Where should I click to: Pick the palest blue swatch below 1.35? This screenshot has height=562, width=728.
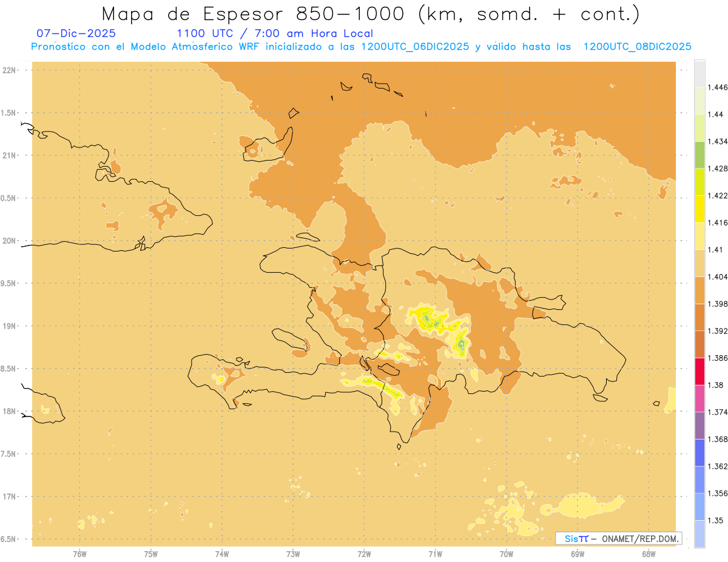699,534
